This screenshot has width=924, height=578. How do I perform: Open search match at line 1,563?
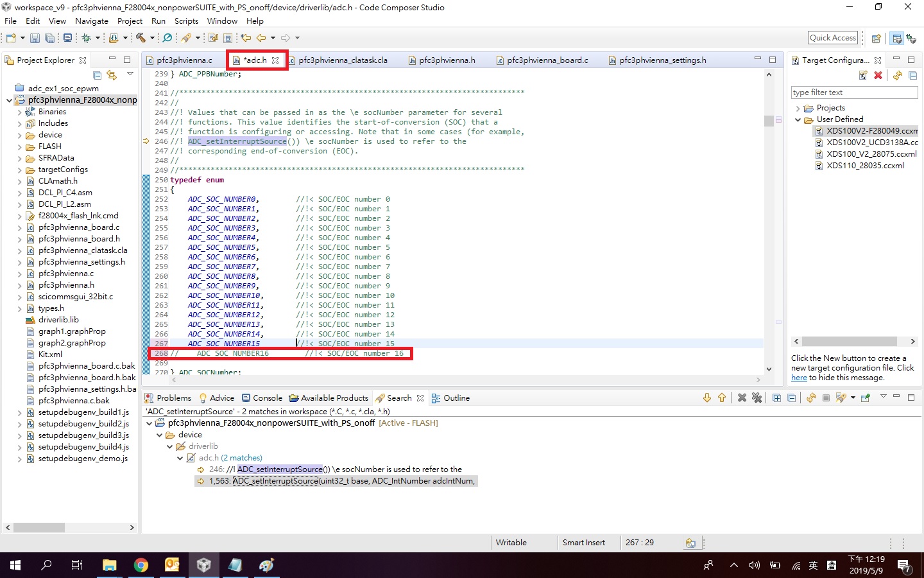[336, 481]
